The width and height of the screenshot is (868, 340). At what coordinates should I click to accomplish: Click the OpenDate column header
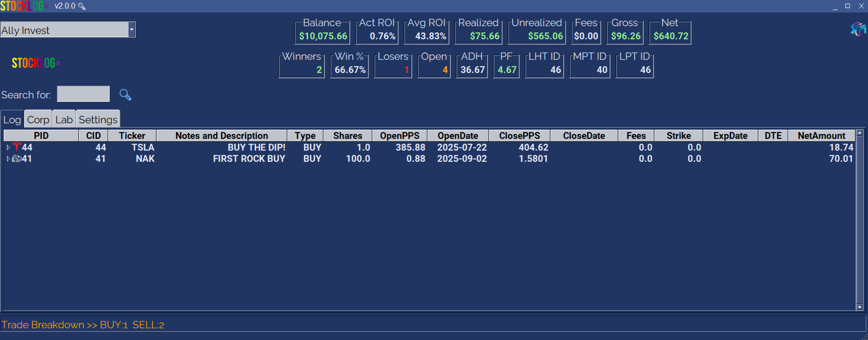click(458, 135)
